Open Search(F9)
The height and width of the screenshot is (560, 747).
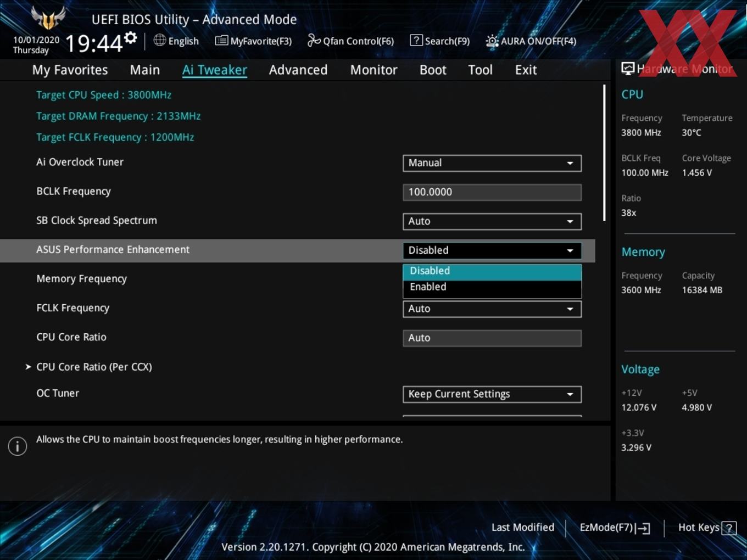click(x=440, y=41)
